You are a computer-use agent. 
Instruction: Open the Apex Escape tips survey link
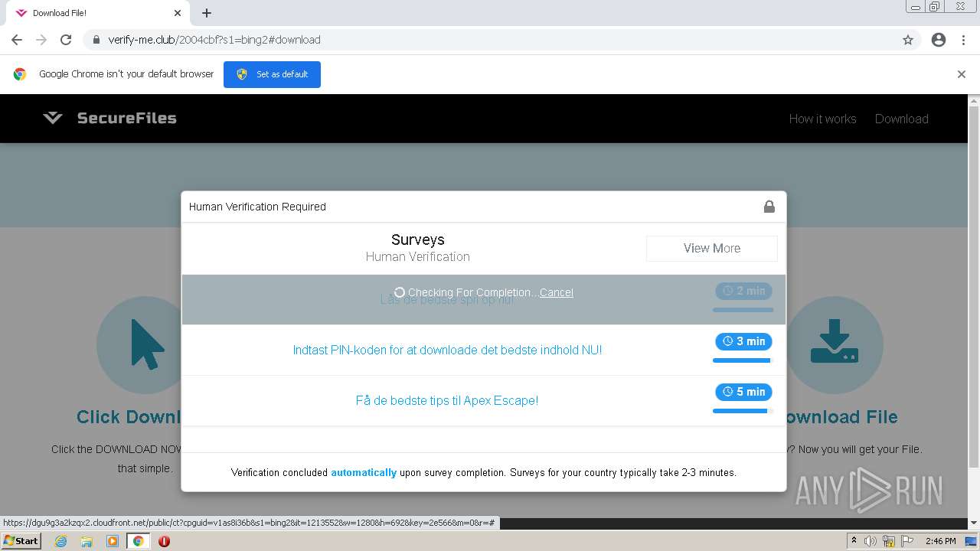click(x=447, y=400)
